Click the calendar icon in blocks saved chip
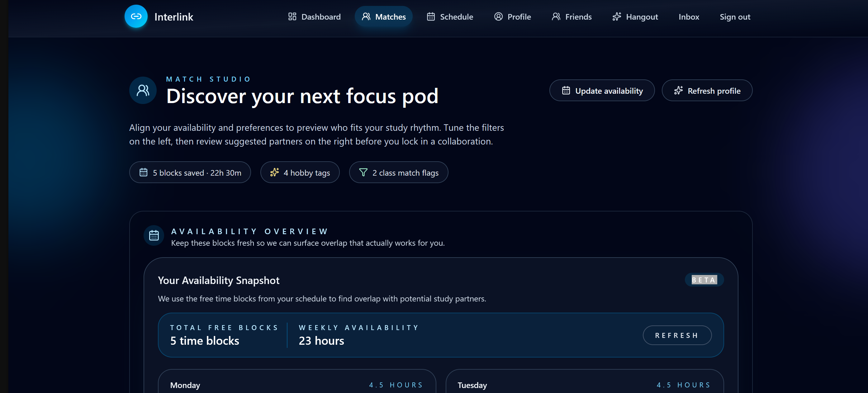 coord(144,173)
